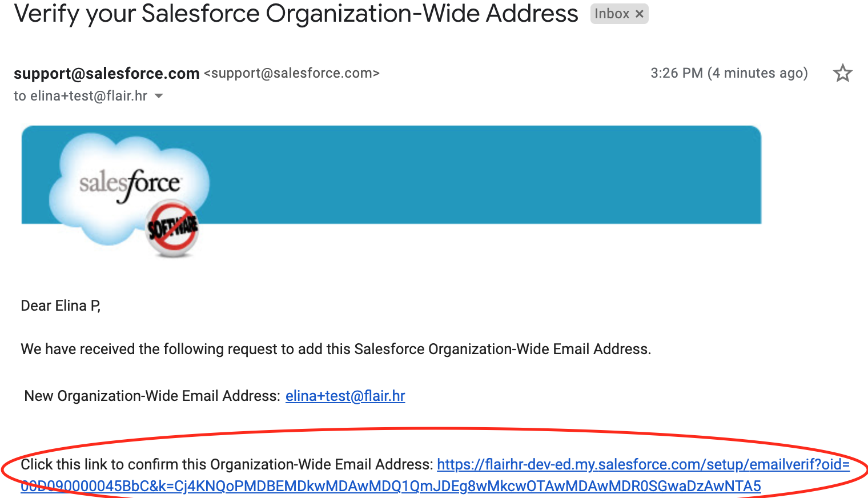Screen dimensions: 868x498
Task: Click the Inbox label tag
Action: pyautogui.click(x=612, y=14)
